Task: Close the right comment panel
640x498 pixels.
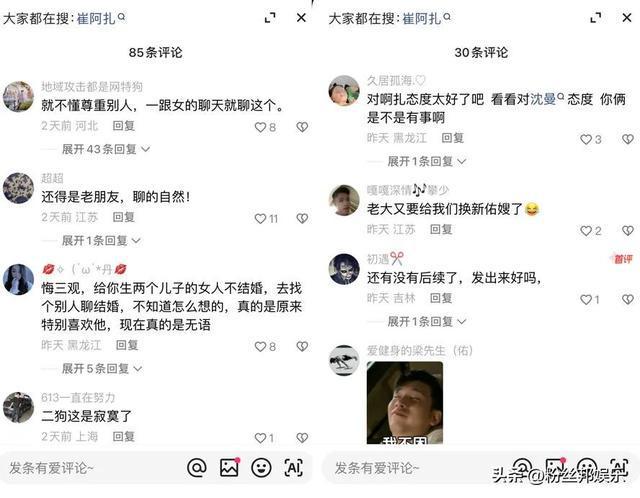Action: pos(627,18)
